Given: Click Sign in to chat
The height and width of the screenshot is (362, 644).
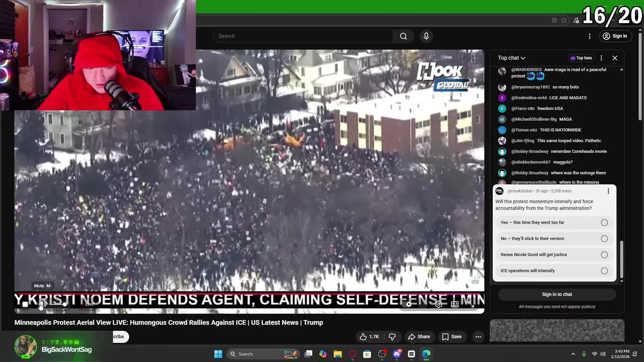Looking at the screenshot, I should (557, 295).
